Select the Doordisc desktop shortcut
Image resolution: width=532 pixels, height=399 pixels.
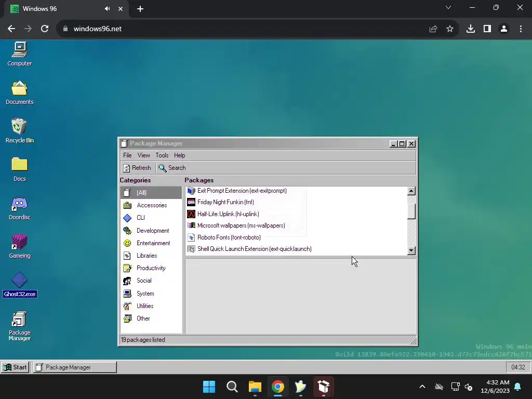pyautogui.click(x=20, y=208)
